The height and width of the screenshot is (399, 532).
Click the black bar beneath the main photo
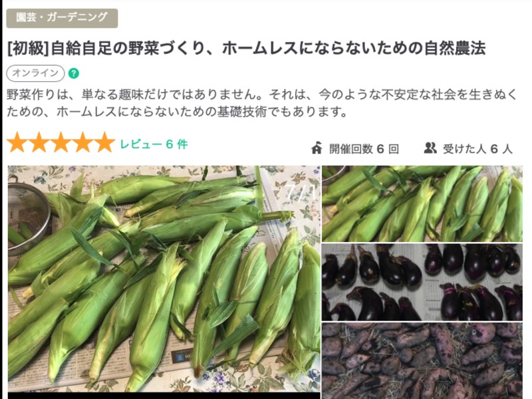pyautogui.click(x=164, y=396)
